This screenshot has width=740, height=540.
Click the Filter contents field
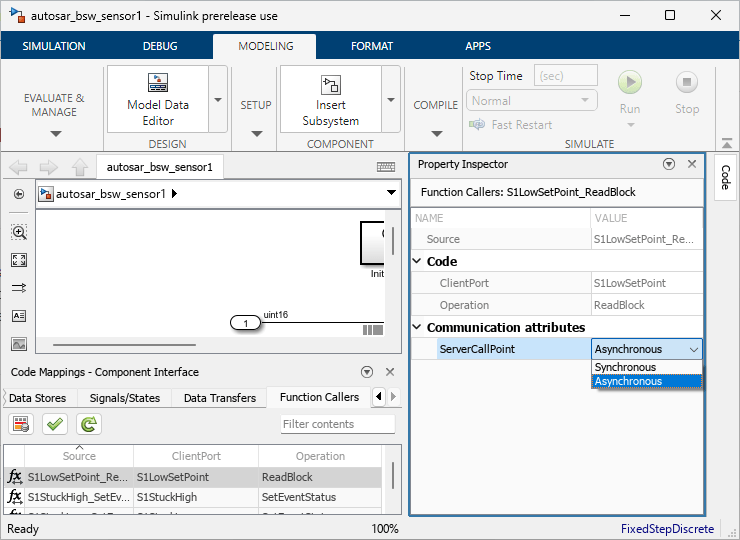[337, 424]
